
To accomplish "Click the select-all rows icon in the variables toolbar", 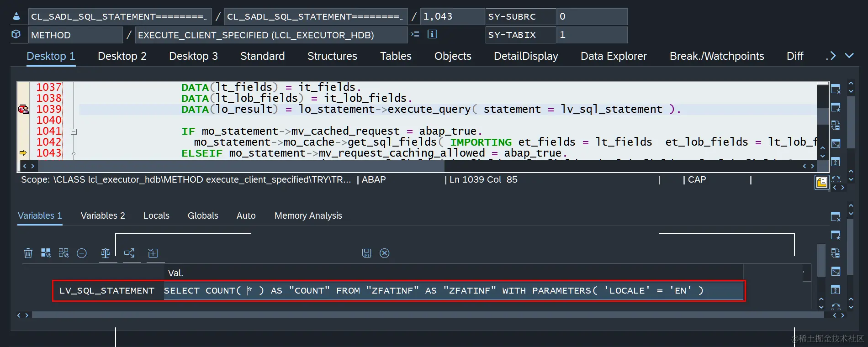I will point(46,253).
